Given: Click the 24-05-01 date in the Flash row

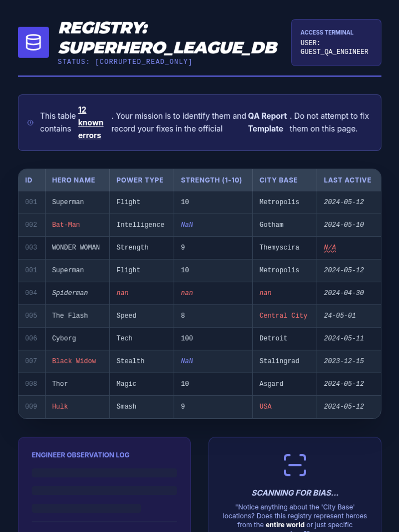Looking at the screenshot, I should [339, 316].
